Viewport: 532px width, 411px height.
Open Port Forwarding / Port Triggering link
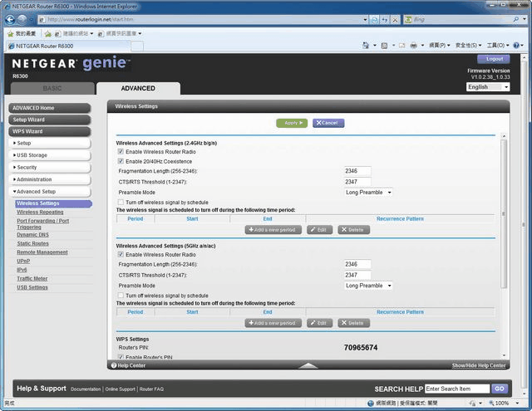pos(42,224)
